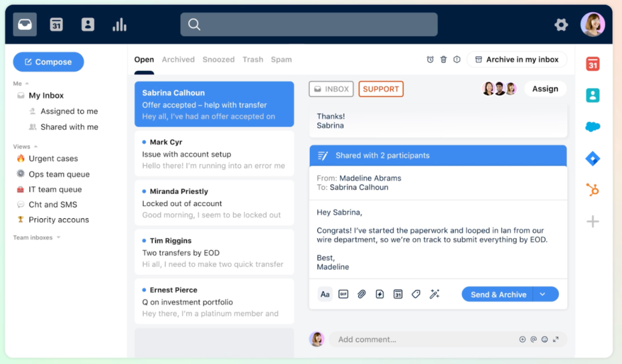The image size is (622, 364).
Task: Open Salesforce integration in right sidebar
Action: (x=592, y=126)
